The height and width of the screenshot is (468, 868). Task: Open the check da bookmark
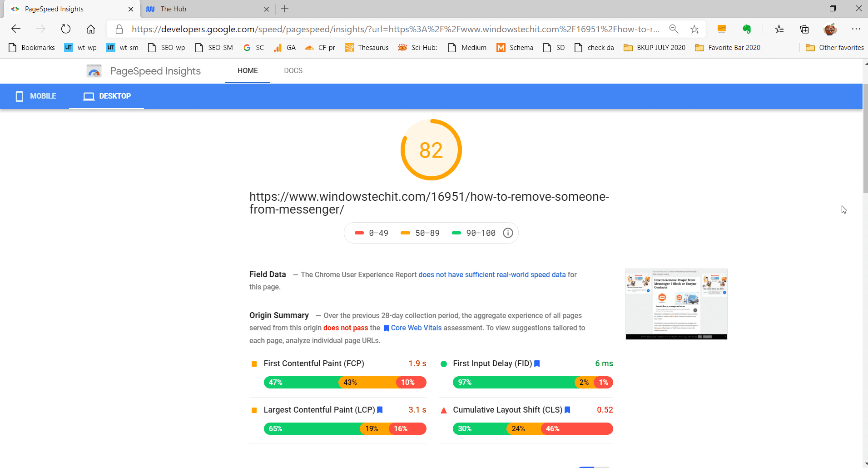pos(594,48)
